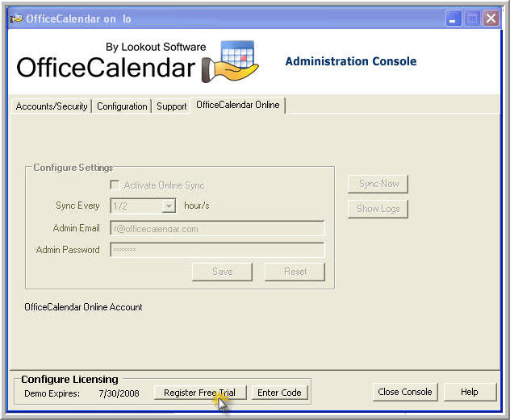Switch to the Accounts/Security tab
Screen dimensions: 510x420
[x=52, y=106]
